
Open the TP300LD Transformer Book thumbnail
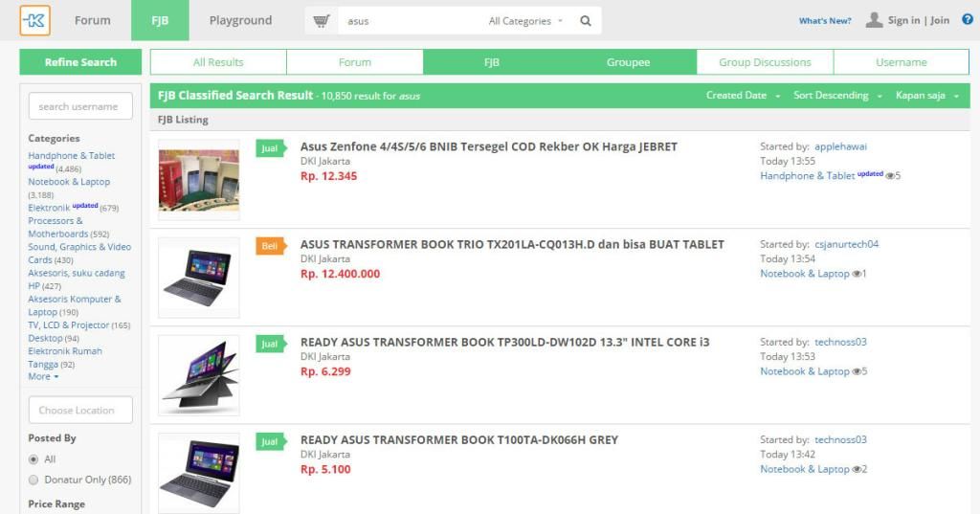[x=199, y=375]
